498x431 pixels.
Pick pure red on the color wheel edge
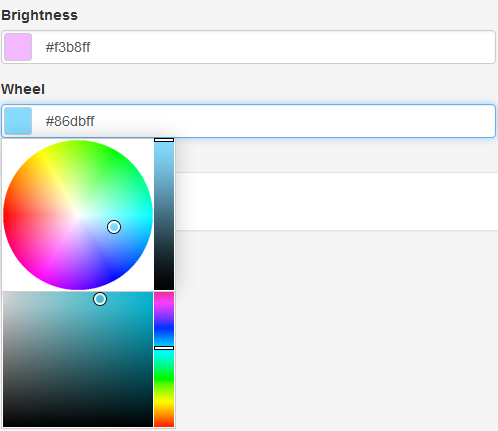(x=5, y=215)
